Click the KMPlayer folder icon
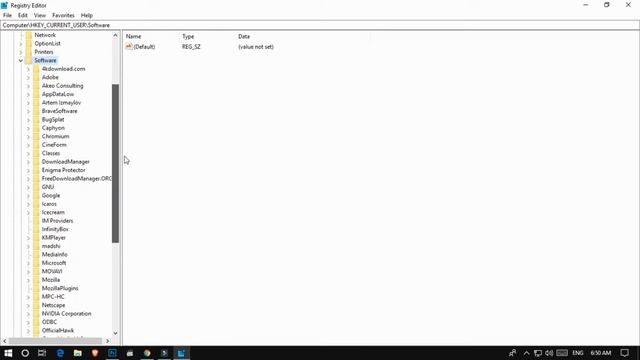The height and width of the screenshot is (360, 640). 36,238
